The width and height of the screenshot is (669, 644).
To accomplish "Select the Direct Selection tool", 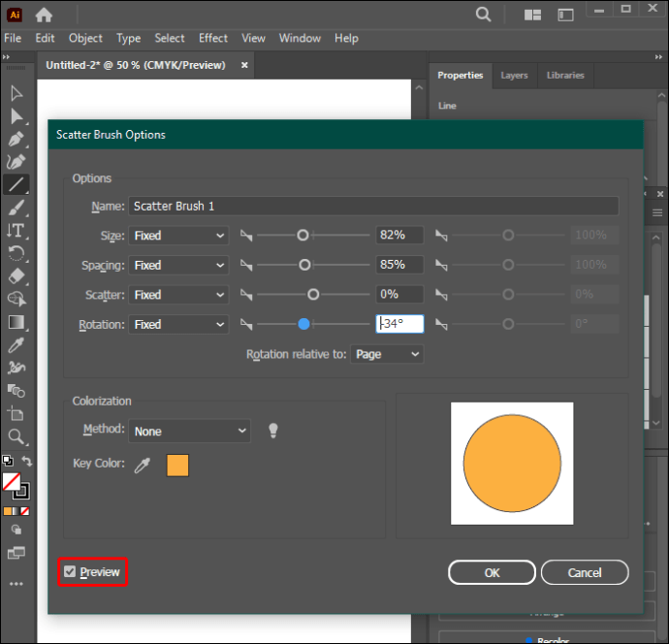I will pos(16,116).
